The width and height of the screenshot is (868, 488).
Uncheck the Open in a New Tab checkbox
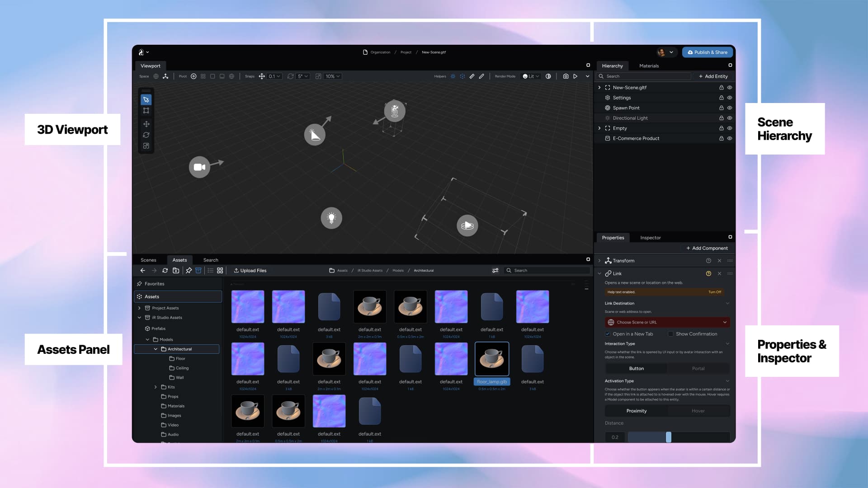(608, 334)
